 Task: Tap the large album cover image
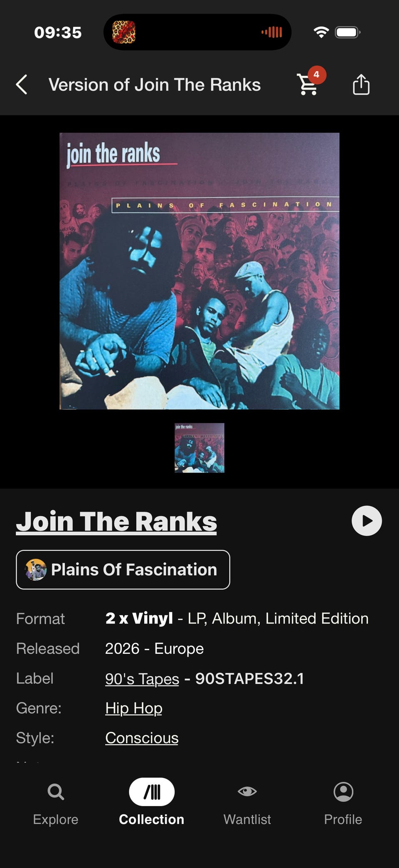coord(199,271)
